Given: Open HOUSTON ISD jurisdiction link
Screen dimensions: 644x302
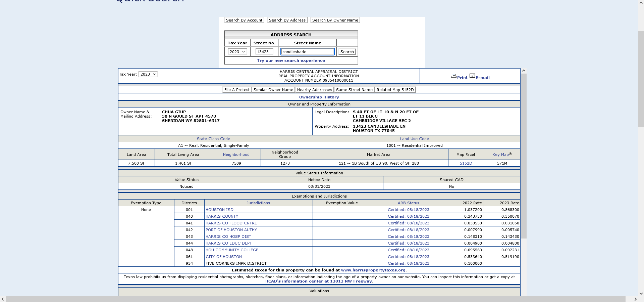Looking at the screenshot, I should click(219, 210).
